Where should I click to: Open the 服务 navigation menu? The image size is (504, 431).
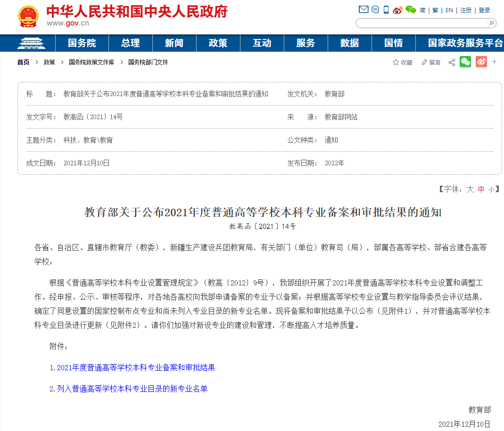(x=306, y=43)
